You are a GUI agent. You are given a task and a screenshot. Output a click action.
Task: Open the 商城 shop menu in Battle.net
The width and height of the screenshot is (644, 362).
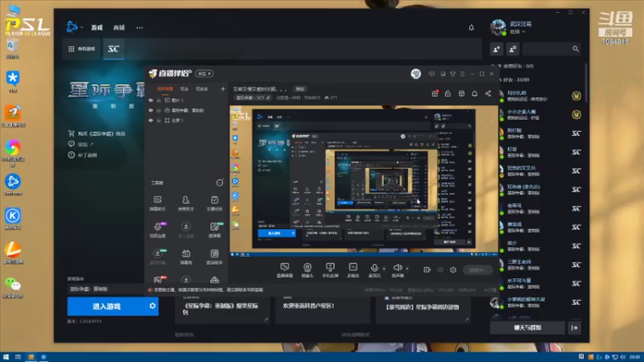click(x=119, y=27)
